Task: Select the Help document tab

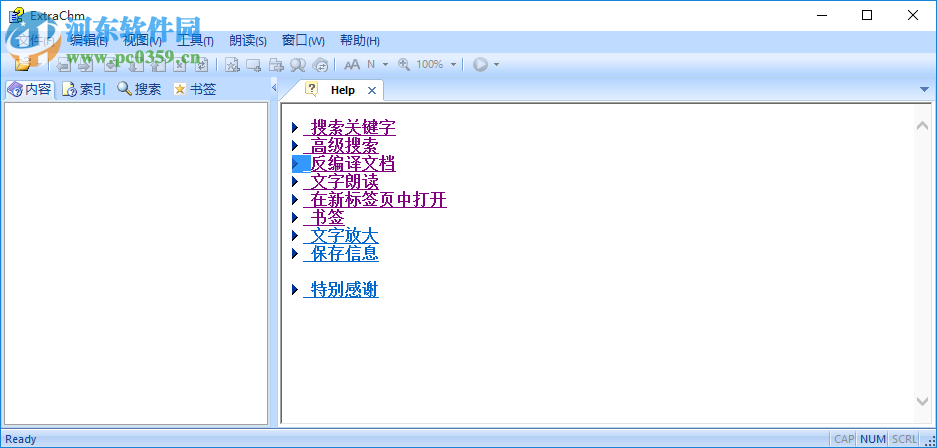Action: click(335, 90)
